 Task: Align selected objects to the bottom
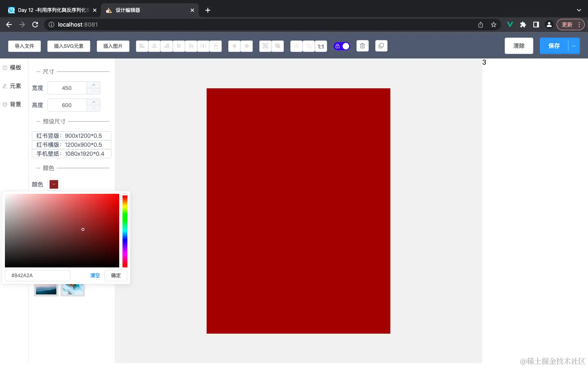(x=191, y=46)
